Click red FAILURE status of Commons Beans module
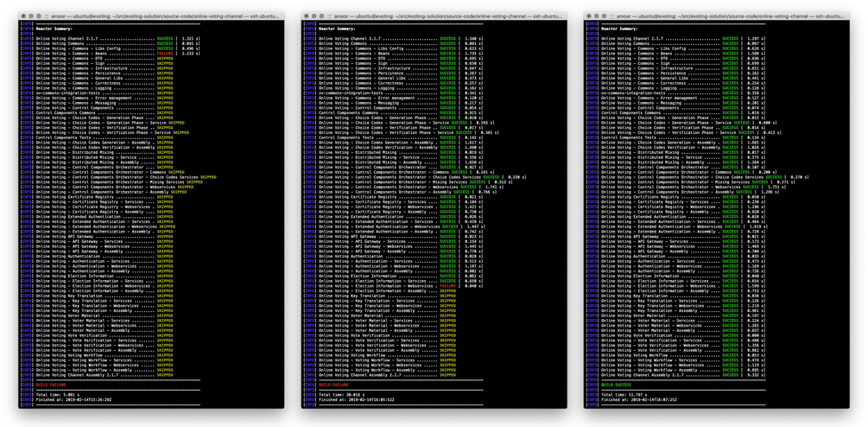The width and height of the screenshot is (868, 427). pos(165,53)
